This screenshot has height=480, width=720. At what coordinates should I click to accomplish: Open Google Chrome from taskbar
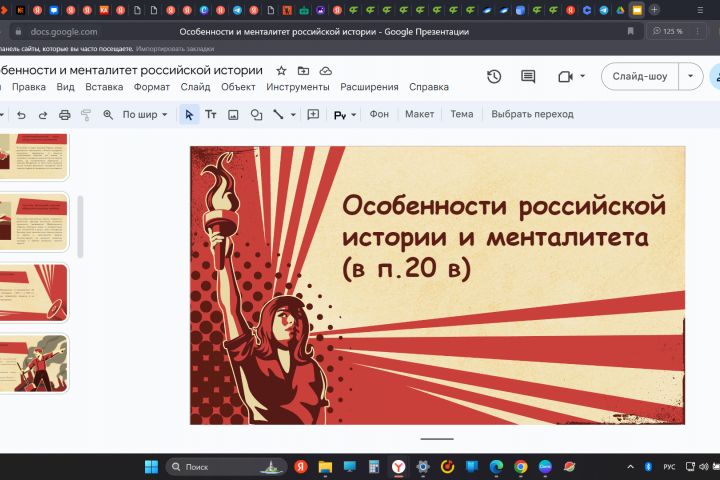click(521, 467)
